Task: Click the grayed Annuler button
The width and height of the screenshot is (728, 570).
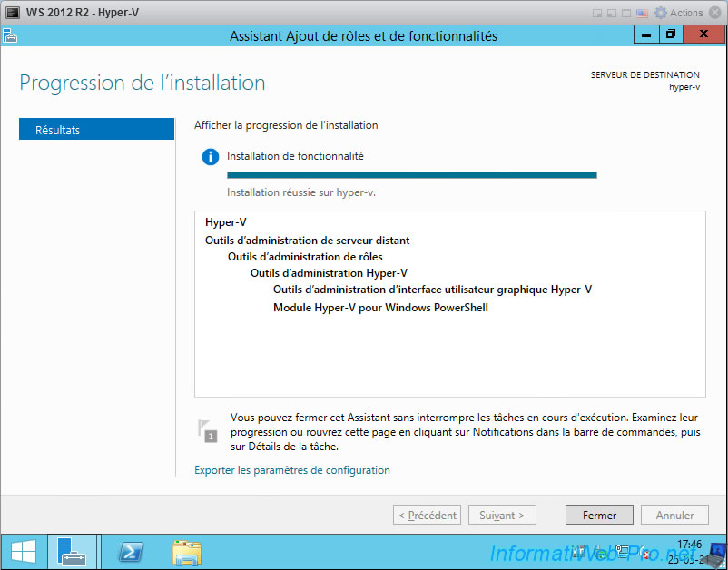Action: [674, 515]
